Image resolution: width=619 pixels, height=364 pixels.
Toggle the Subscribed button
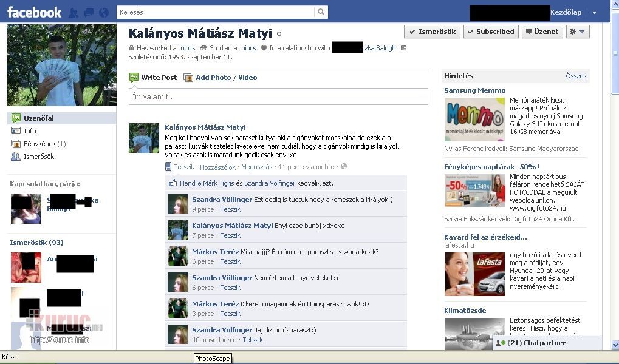[x=490, y=32]
